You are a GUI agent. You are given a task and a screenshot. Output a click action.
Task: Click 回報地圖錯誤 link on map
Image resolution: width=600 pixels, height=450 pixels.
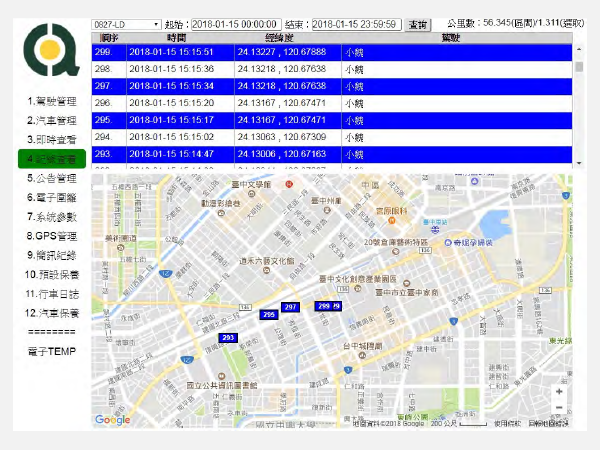tap(549, 423)
